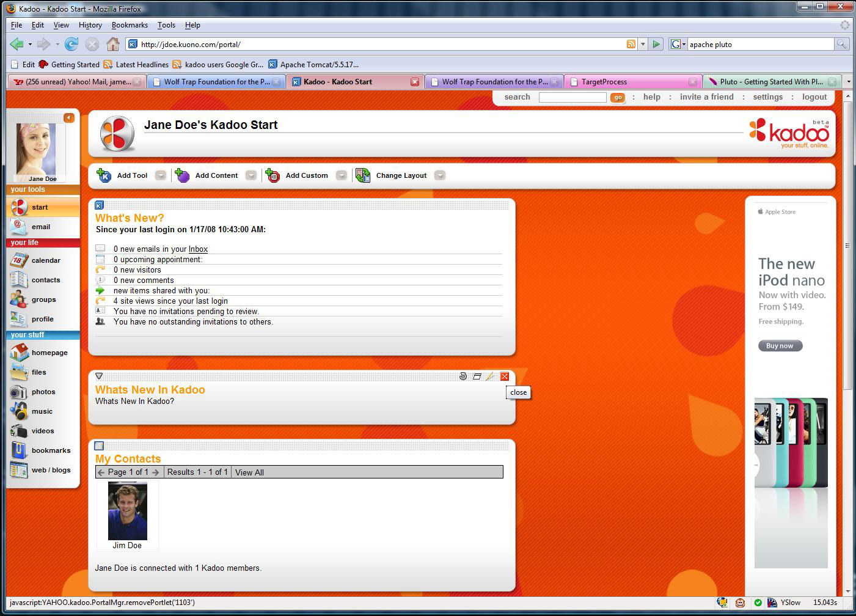The height and width of the screenshot is (616, 856).
Task: Click the browser Home button
Action: [x=113, y=44]
